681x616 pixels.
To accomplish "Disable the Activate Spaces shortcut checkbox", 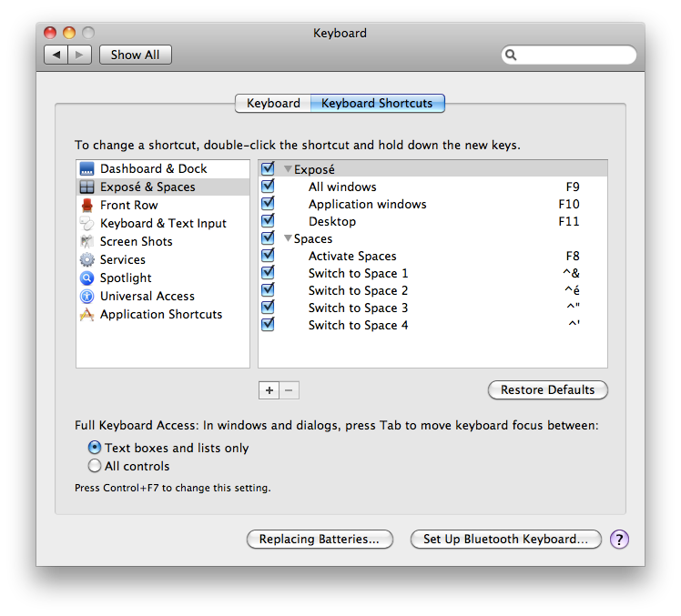I will (x=268, y=256).
